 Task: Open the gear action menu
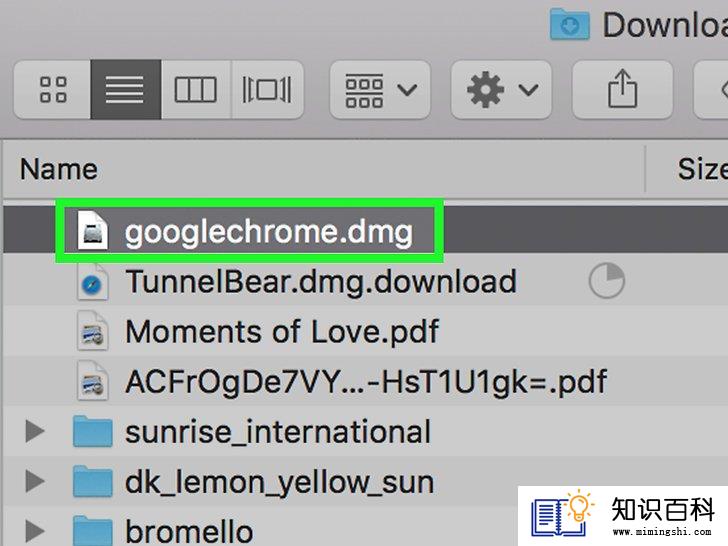pyautogui.click(x=501, y=89)
